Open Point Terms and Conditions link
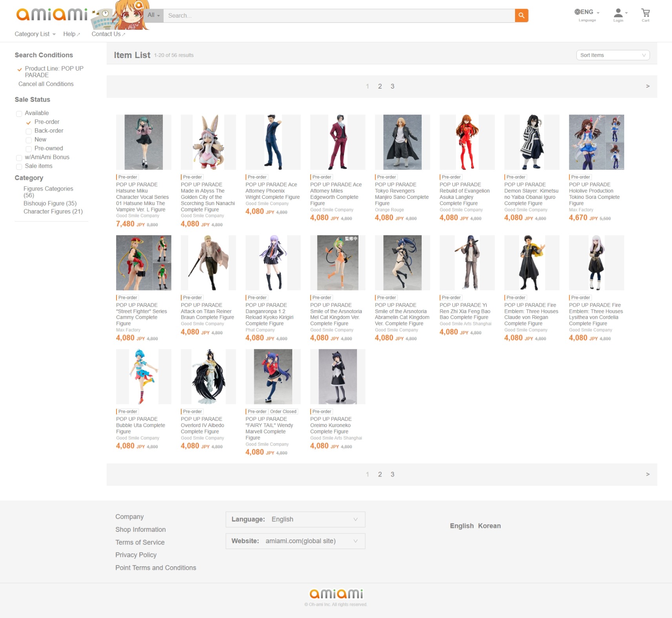The height and width of the screenshot is (618, 672). click(156, 568)
